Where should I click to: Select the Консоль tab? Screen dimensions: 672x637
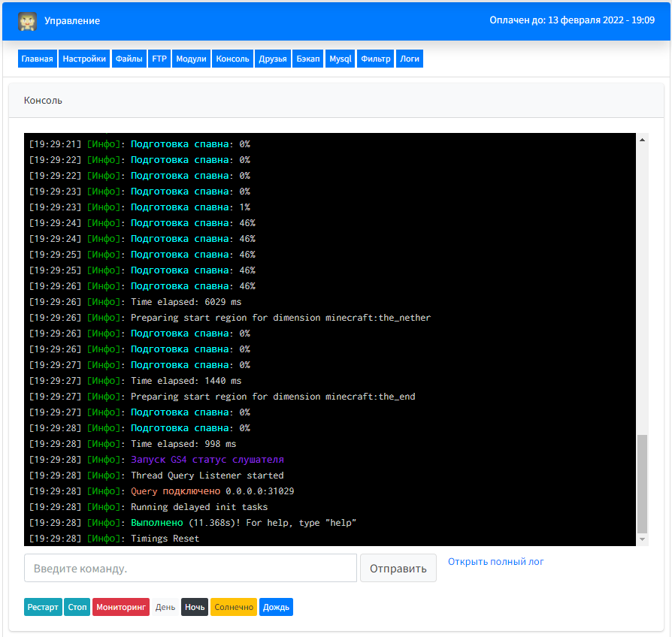tap(233, 59)
